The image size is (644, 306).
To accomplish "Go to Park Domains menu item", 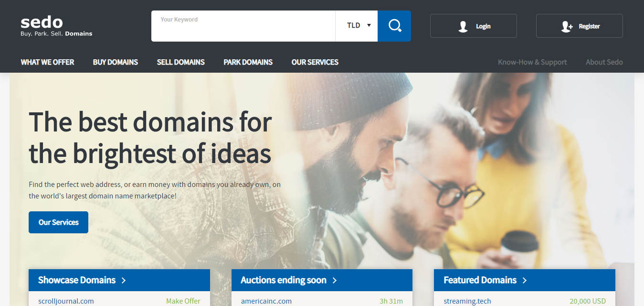I will tap(248, 62).
